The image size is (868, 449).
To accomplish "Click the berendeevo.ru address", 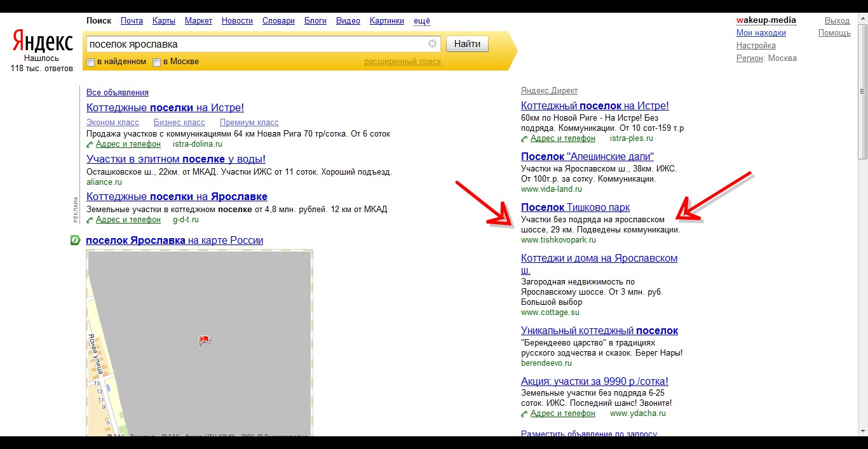I will (546, 363).
